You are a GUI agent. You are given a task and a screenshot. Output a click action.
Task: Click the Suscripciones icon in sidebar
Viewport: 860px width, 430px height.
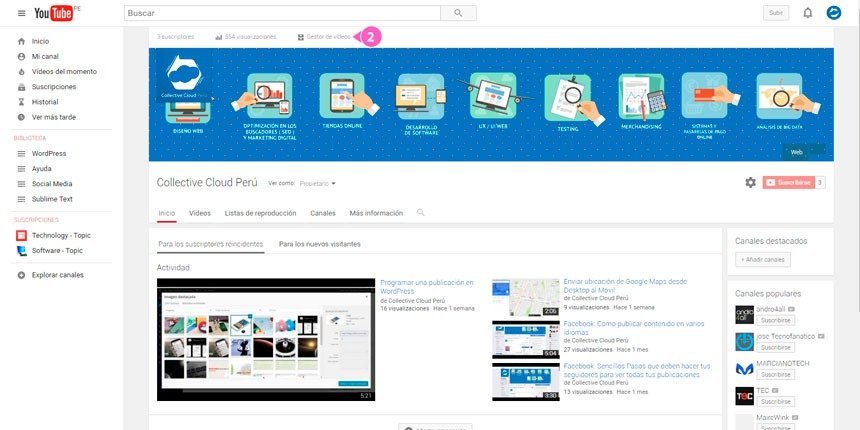(21, 87)
